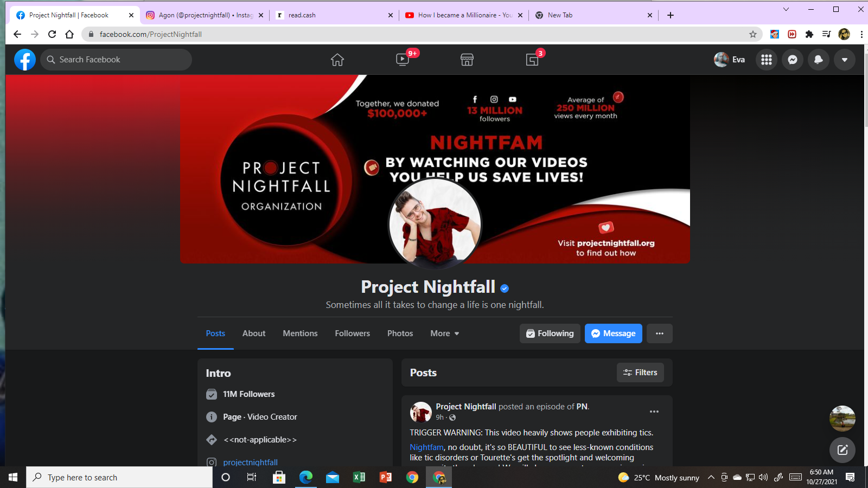Click the Facebook logo icon
The width and height of the screenshot is (868, 488).
(25, 60)
